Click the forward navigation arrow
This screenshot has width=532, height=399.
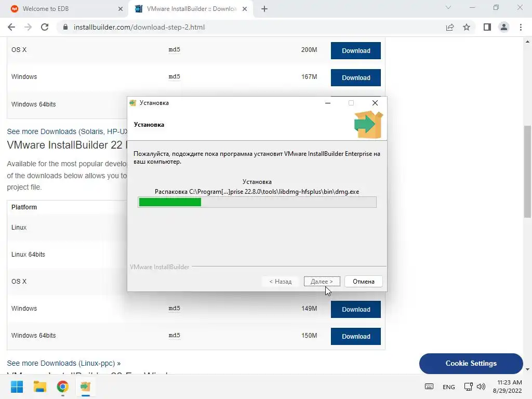pyautogui.click(x=28, y=27)
